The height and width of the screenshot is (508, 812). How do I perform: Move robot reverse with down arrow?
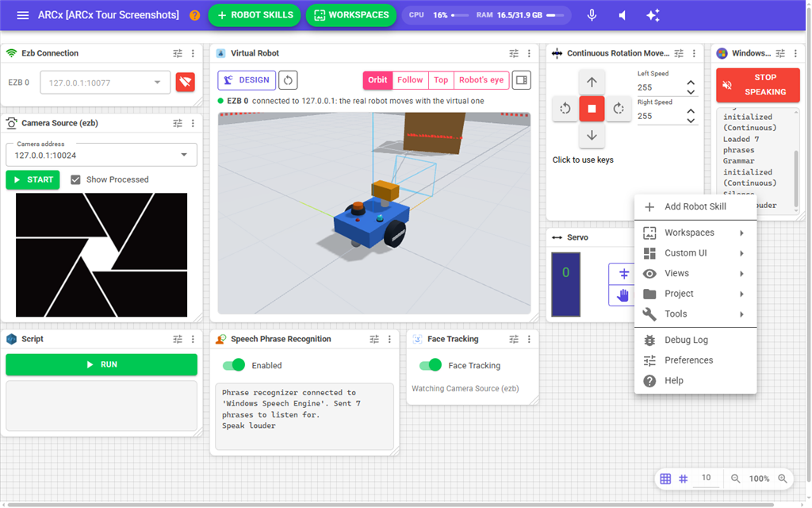(x=592, y=136)
